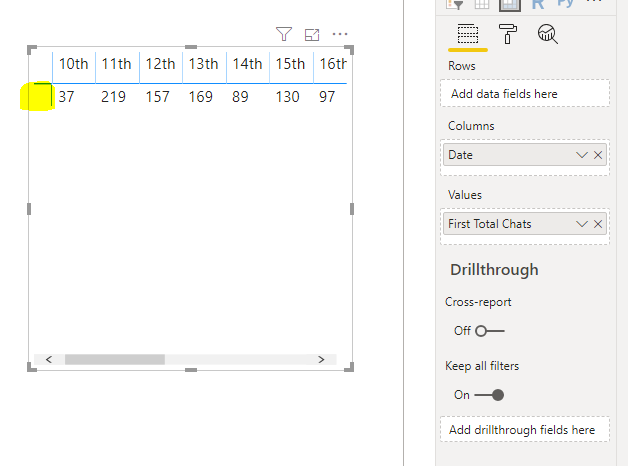
Task: Click the value 219 cell
Action: pyautogui.click(x=113, y=97)
